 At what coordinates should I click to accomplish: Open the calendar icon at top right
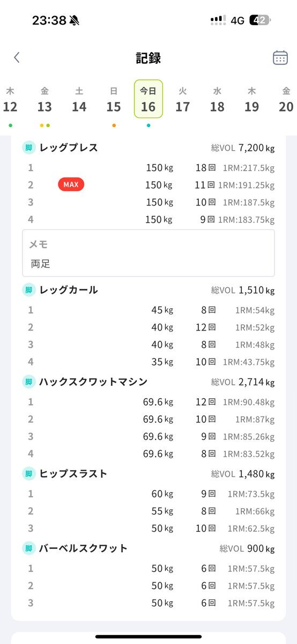point(280,57)
